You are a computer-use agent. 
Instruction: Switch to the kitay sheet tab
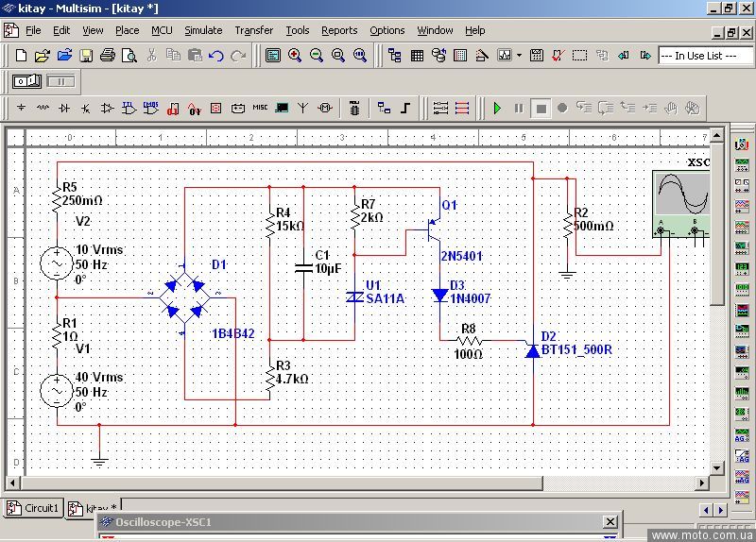click(93, 509)
